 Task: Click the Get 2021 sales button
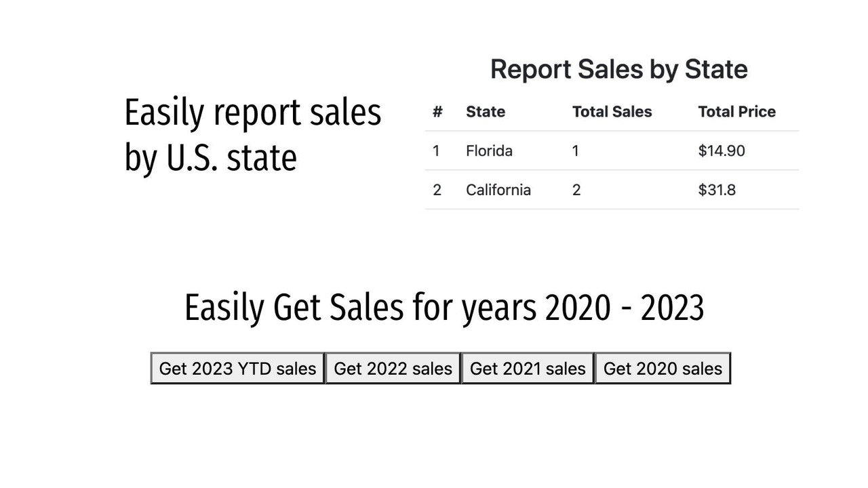528,368
